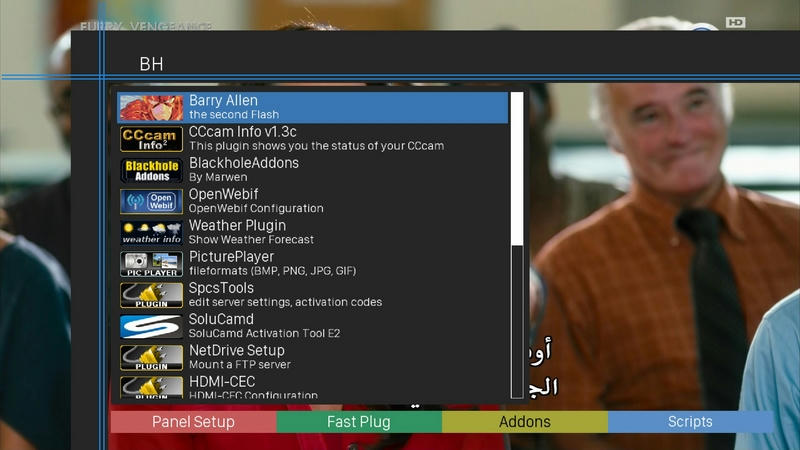Click the SpcsTools plugin icon
This screenshot has height=450, width=800.
[x=151, y=295]
